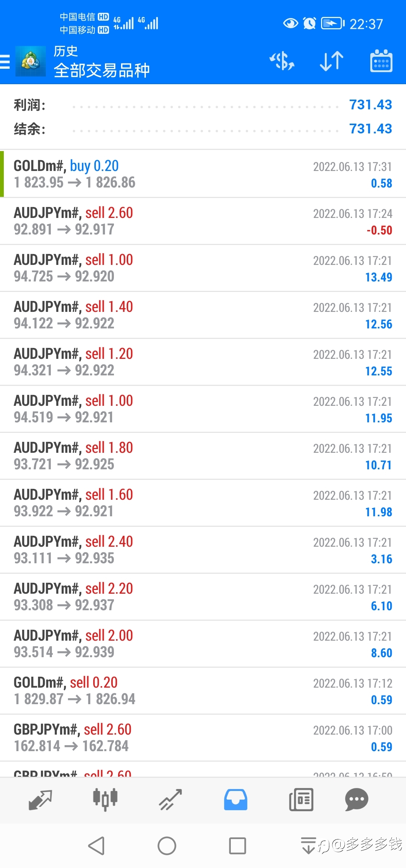The height and width of the screenshot is (868, 406).
Task: Open the candlestick Chart tab
Action: point(105,800)
